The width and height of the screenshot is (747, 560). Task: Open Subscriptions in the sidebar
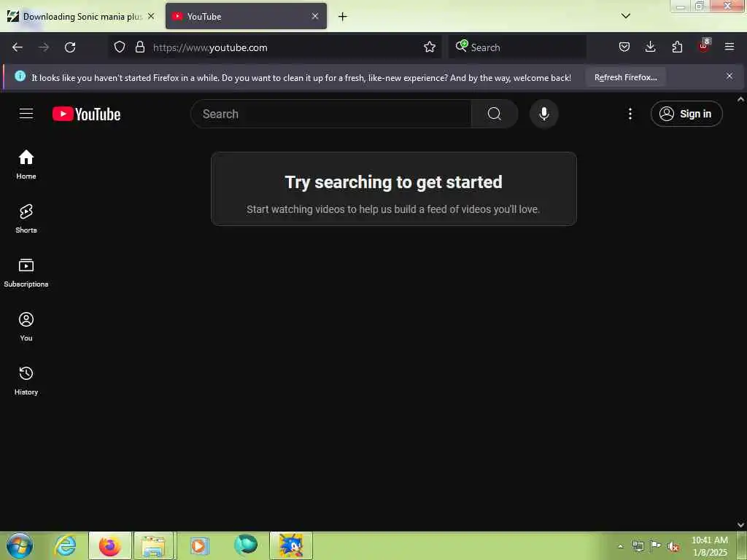pos(26,273)
